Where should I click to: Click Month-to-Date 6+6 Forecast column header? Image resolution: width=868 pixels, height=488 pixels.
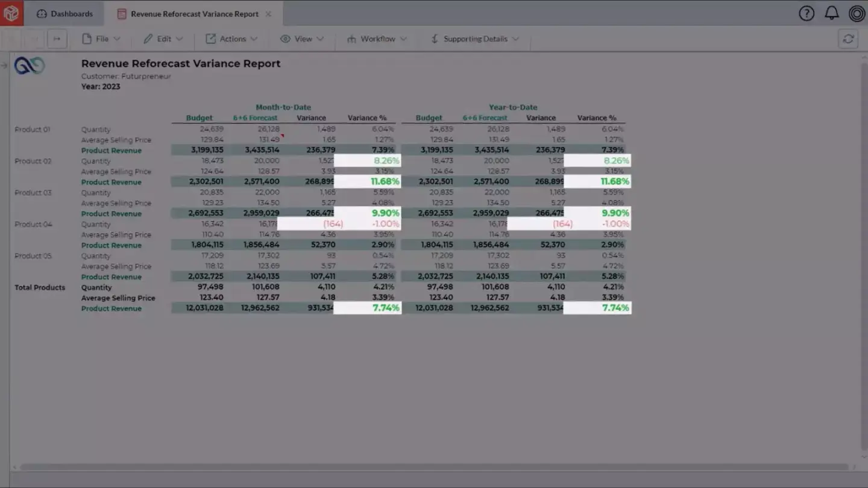[256, 118]
